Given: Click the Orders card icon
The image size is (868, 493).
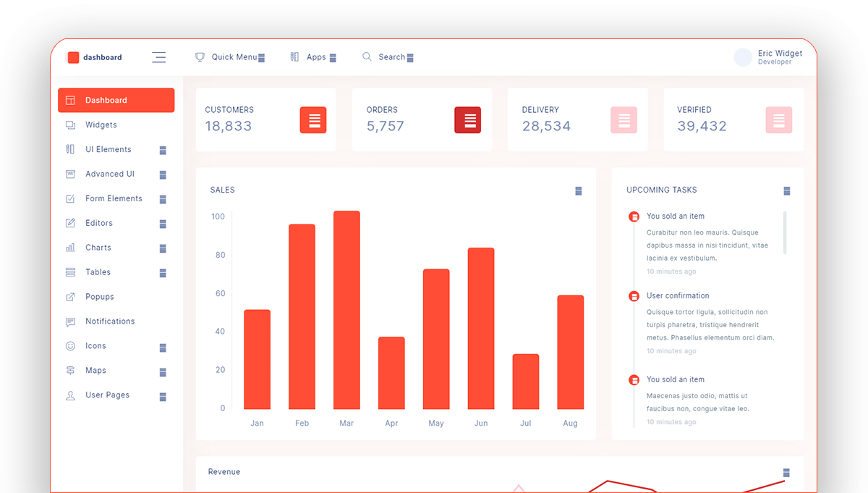Looking at the screenshot, I should click(468, 120).
